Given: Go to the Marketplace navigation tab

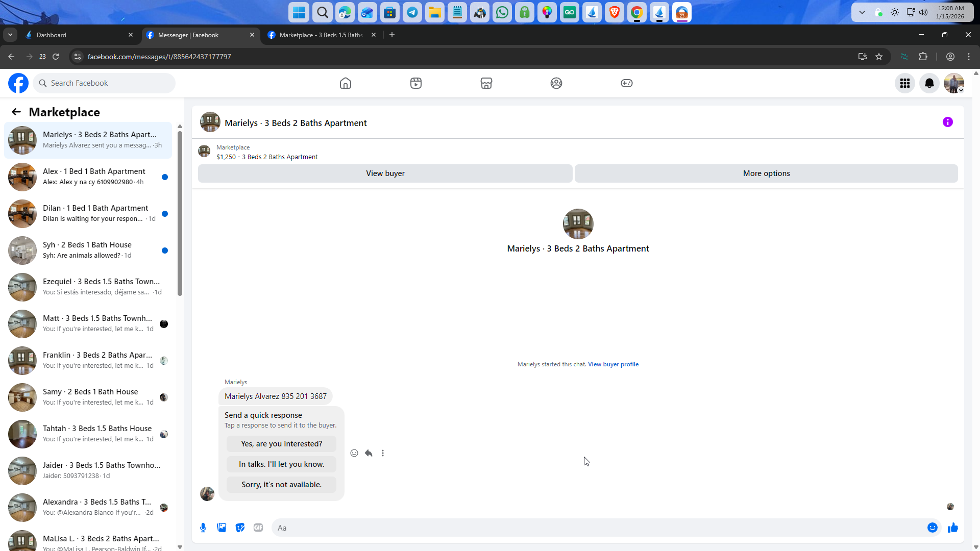Looking at the screenshot, I should [x=486, y=83].
